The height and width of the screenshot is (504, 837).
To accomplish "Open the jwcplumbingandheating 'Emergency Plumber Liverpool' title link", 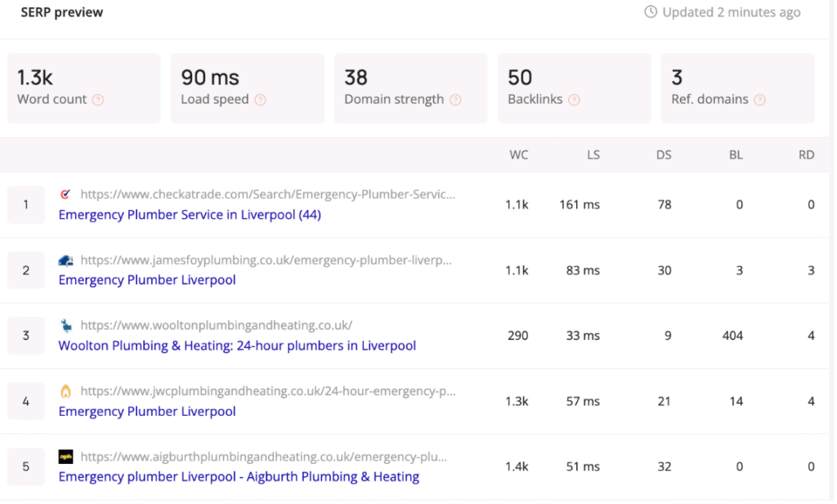I will [x=147, y=411].
